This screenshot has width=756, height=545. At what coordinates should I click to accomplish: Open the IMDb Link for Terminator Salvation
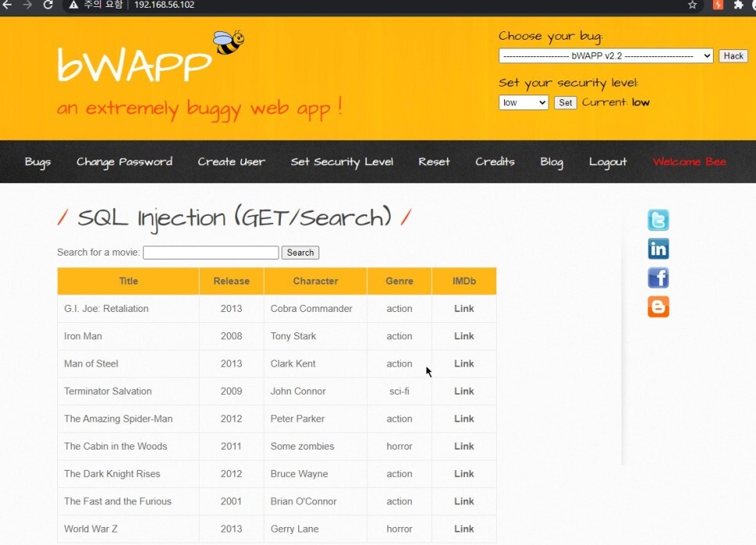coord(464,391)
